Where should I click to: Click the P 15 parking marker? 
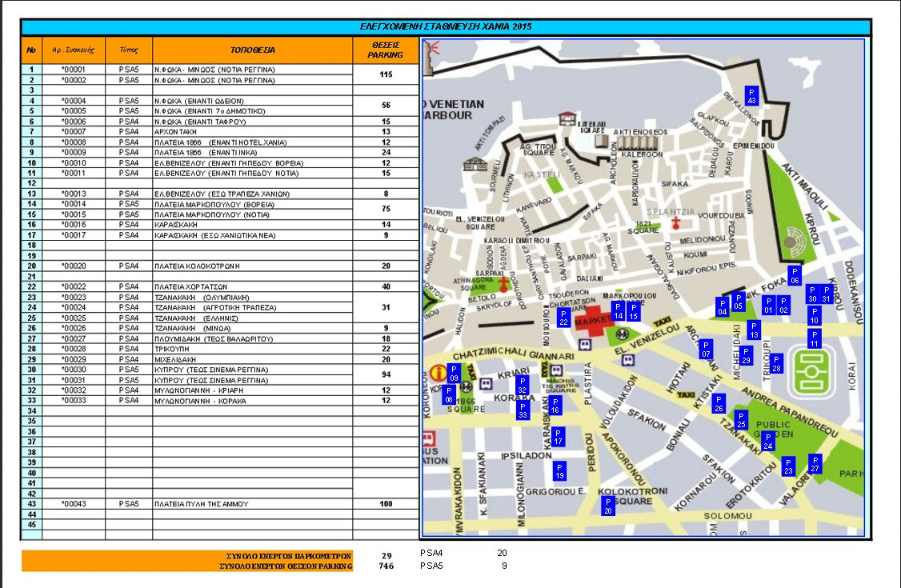[x=633, y=311]
